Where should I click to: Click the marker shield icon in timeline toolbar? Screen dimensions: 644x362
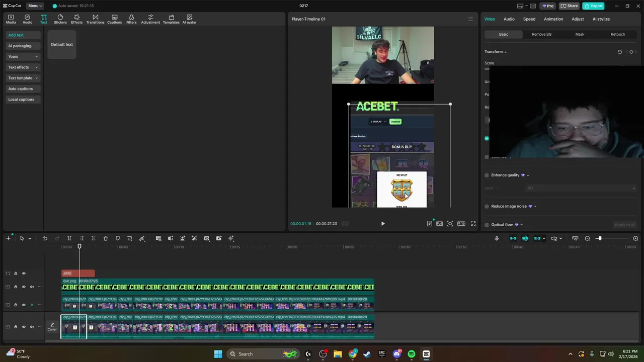click(x=118, y=238)
